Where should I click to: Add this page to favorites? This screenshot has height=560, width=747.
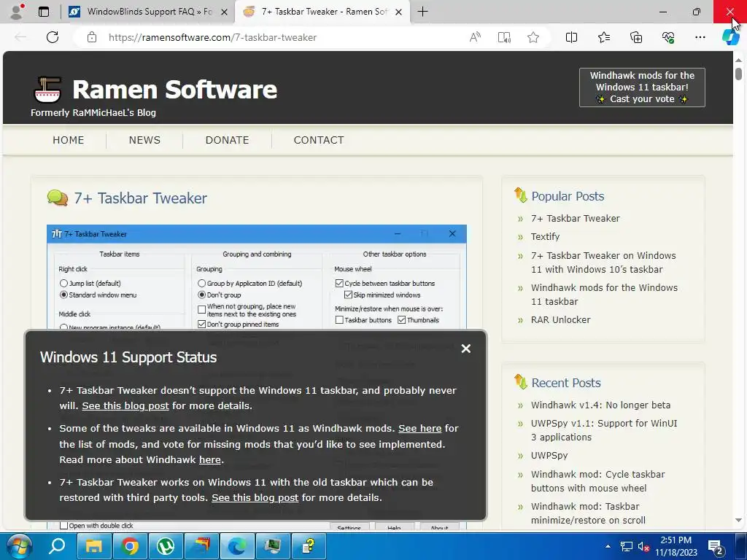(533, 37)
